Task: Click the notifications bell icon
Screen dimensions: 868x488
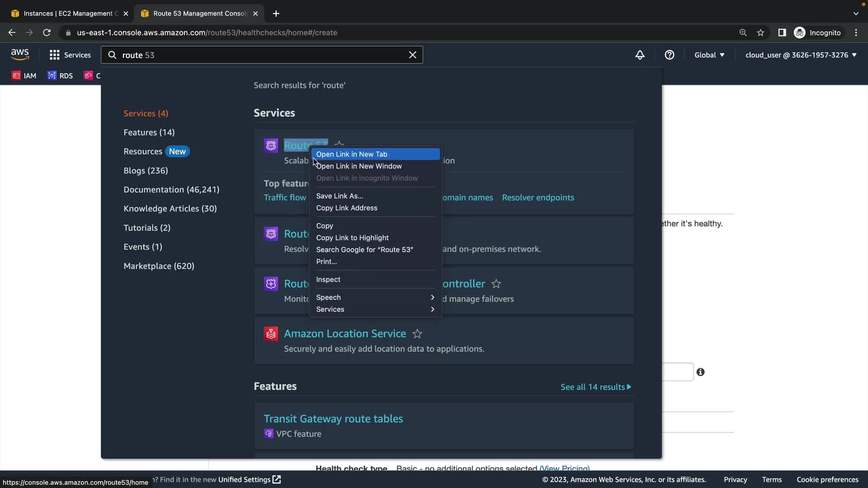Action: pyautogui.click(x=640, y=55)
